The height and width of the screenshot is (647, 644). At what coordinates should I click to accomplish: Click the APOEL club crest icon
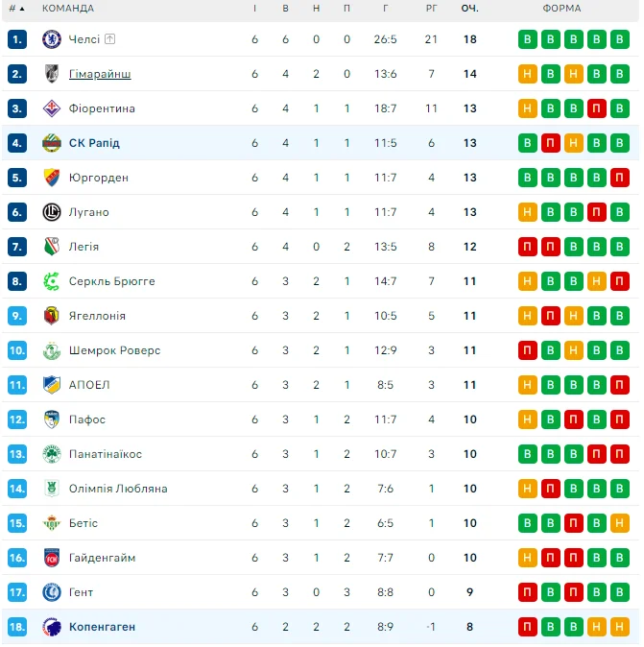(52, 385)
